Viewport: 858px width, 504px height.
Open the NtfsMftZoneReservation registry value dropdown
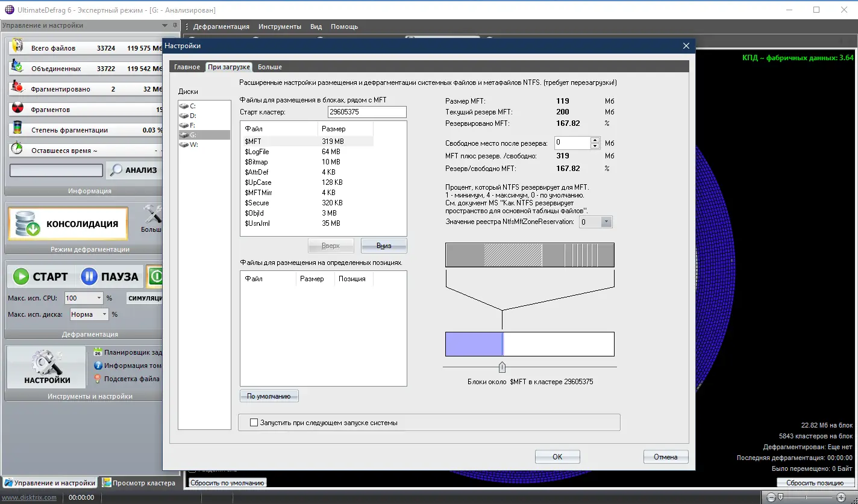[606, 222]
